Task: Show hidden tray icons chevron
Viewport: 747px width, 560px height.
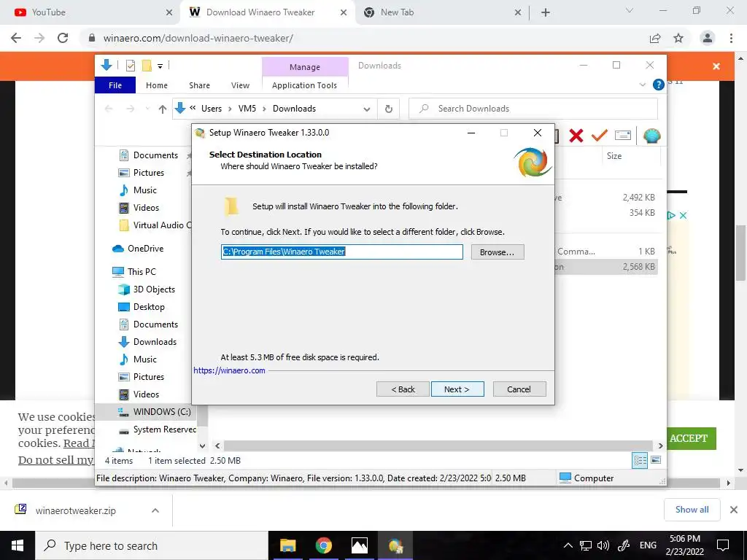Action: (568, 545)
